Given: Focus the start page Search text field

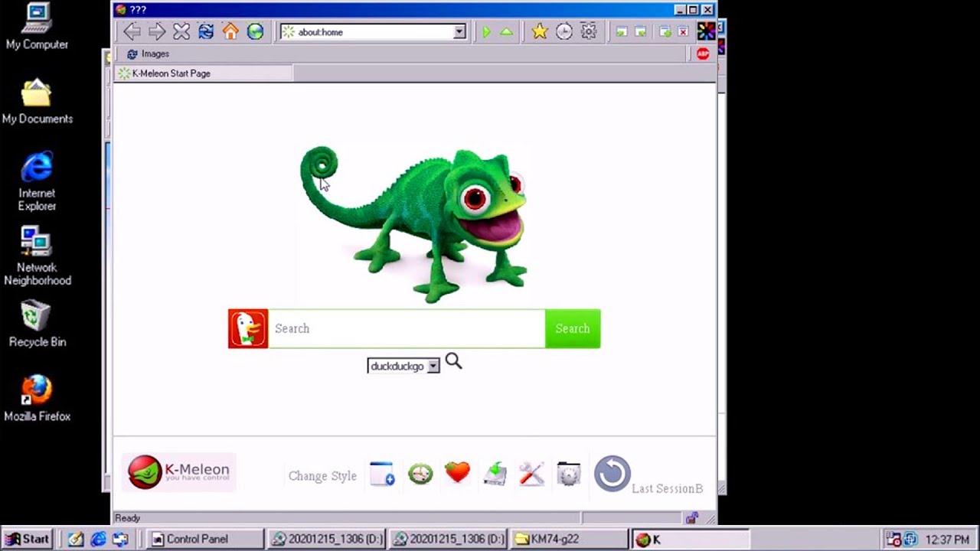Looking at the screenshot, I should tap(407, 328).
